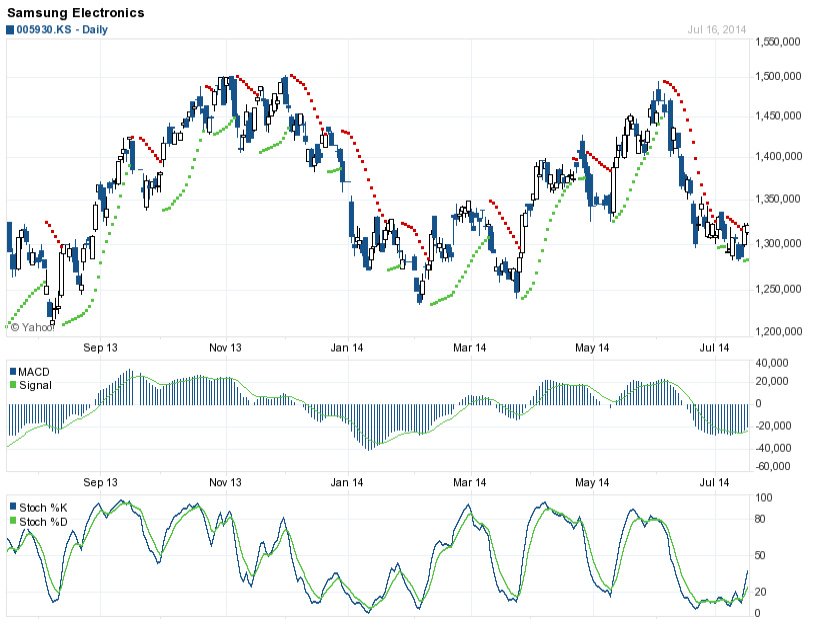Click "Sep 13" under the MACD chart
The width and height of the screenshot is (814, 628).
100,482
